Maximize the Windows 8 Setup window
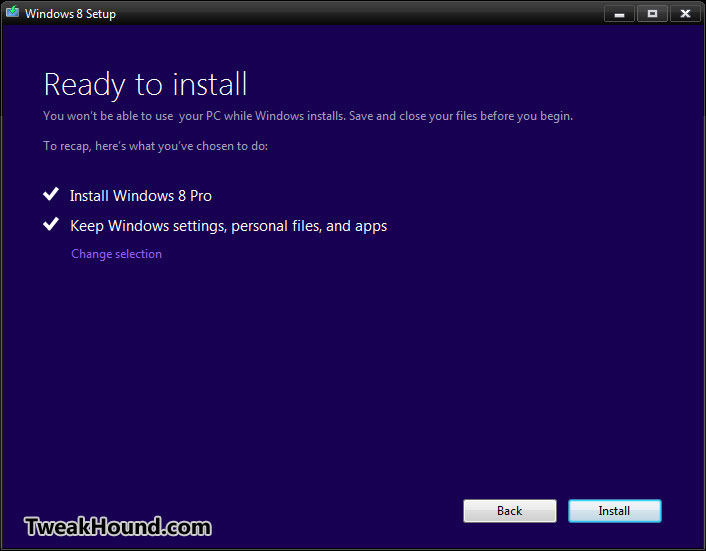This screenshot has height=551, width=706. 652,14
